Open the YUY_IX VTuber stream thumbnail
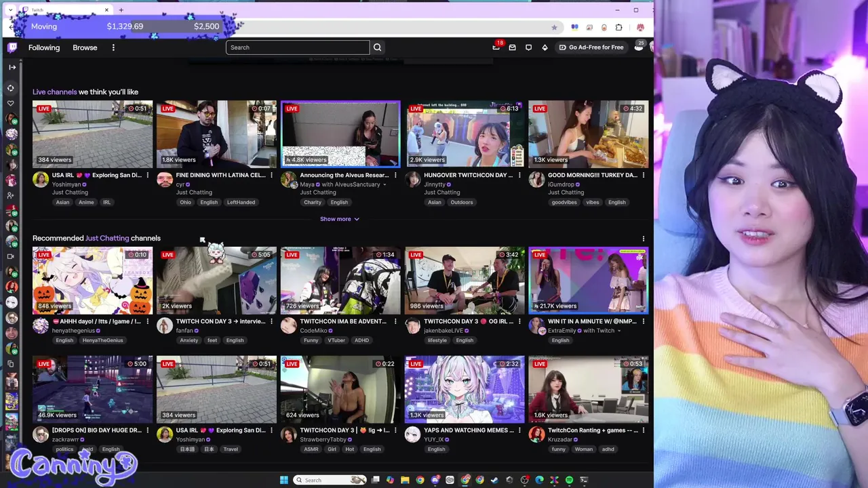Viewport: 868px width, 488px height. click(x=465, y=389)
